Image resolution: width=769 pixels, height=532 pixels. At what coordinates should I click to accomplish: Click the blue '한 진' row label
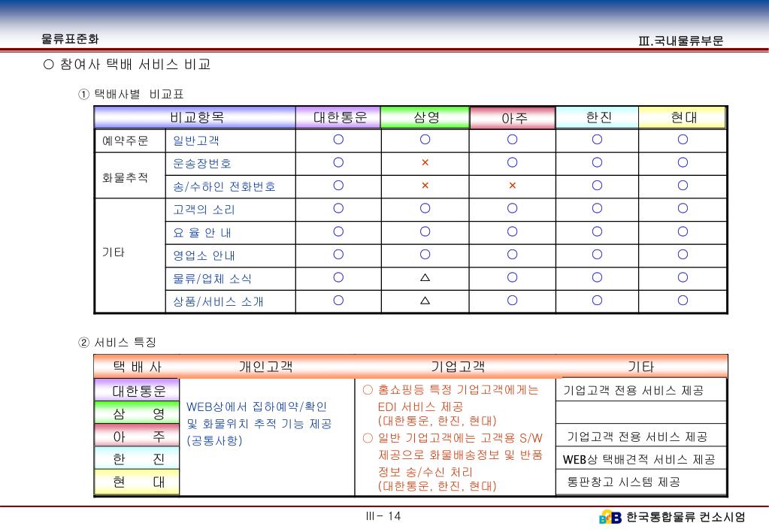click(x=137, y=458)
